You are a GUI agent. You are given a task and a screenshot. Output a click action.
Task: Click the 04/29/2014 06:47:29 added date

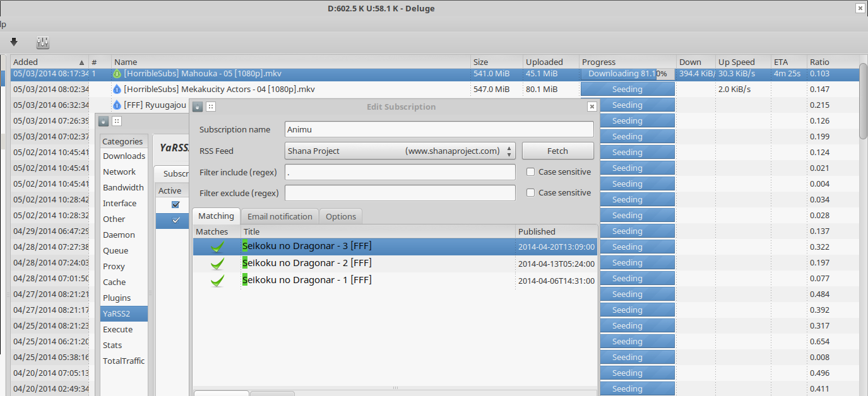51,231
